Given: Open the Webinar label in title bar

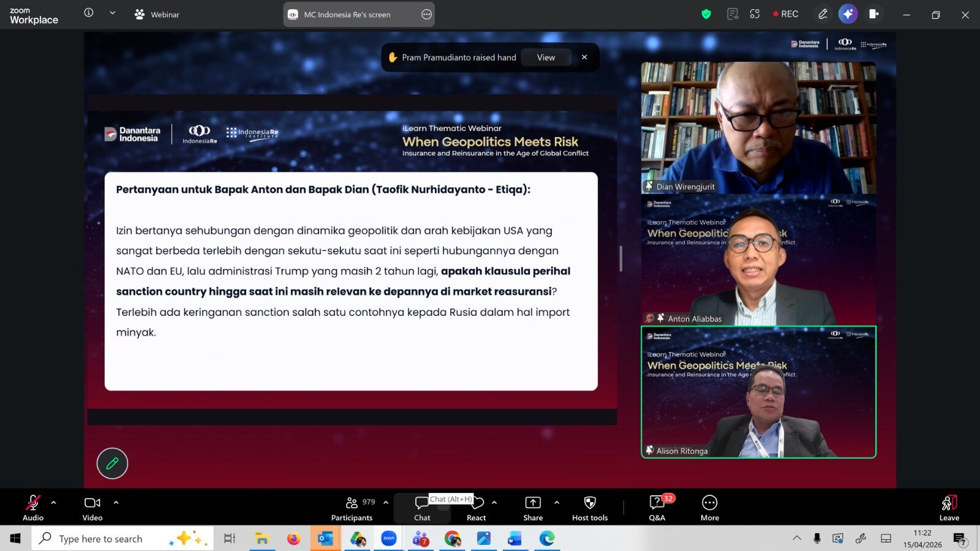Looking at the screenshot, I should tap(157, 14).
